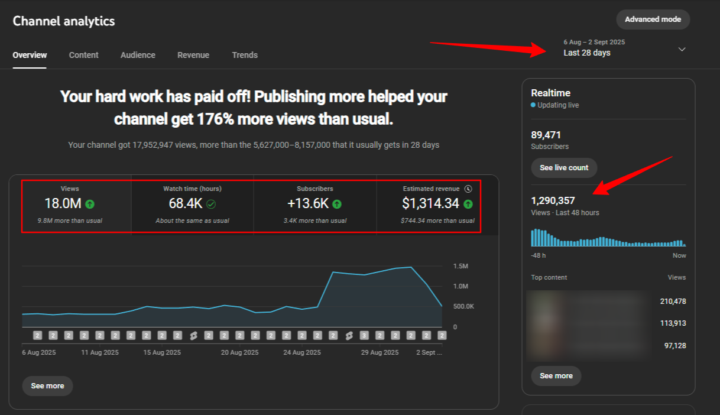
Task: Click See more in the Realtime panel
Action: 556,376
